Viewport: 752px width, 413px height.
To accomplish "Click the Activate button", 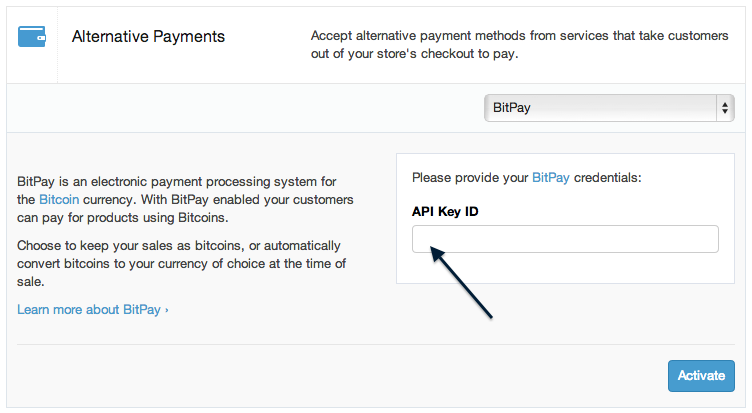I will (x=701, y=376).
